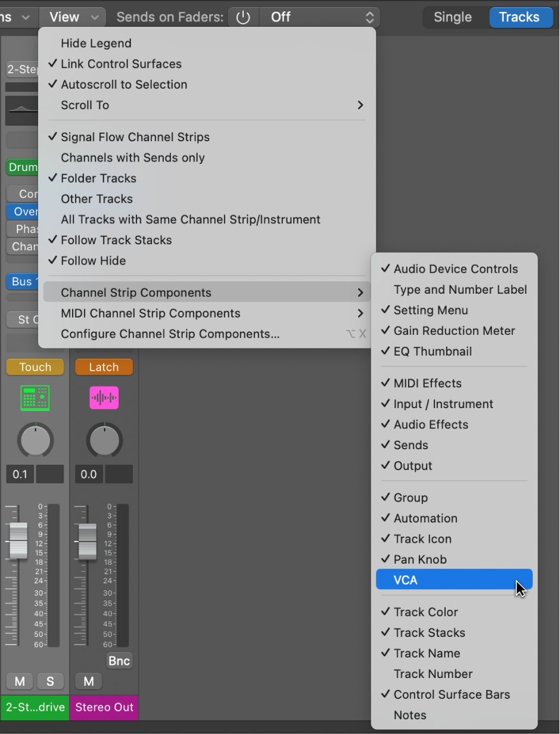
Task: Expand the Scroll To submenu
Action: pos(85,105)
